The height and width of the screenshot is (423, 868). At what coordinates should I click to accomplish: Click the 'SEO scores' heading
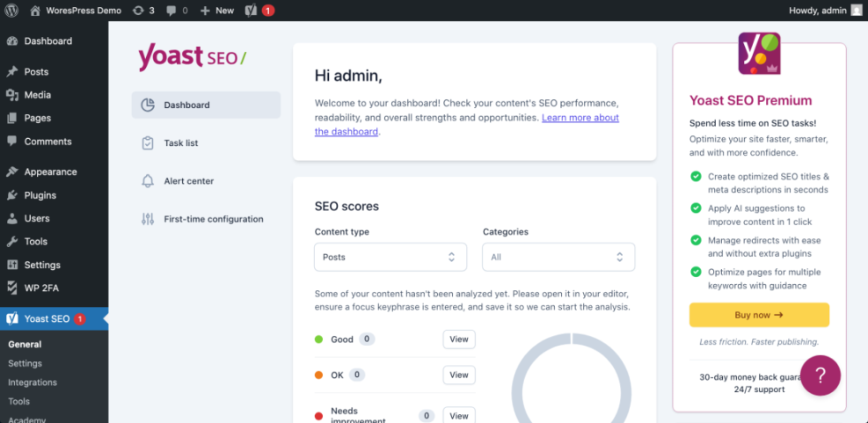347,207
